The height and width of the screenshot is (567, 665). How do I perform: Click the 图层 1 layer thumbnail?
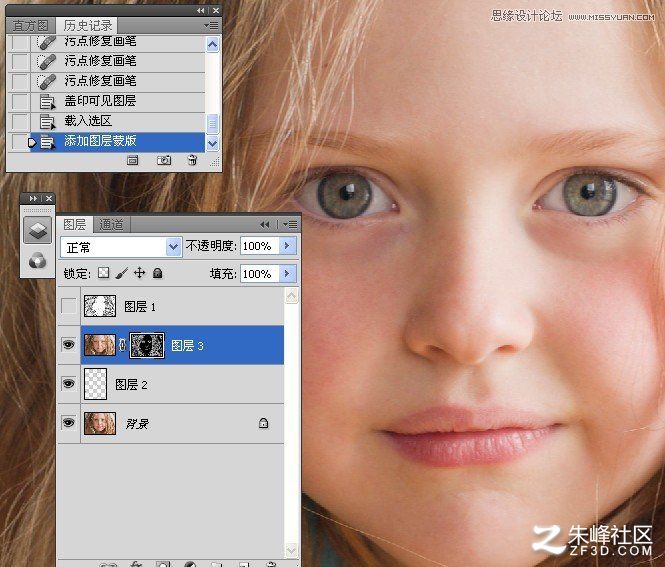100,306
